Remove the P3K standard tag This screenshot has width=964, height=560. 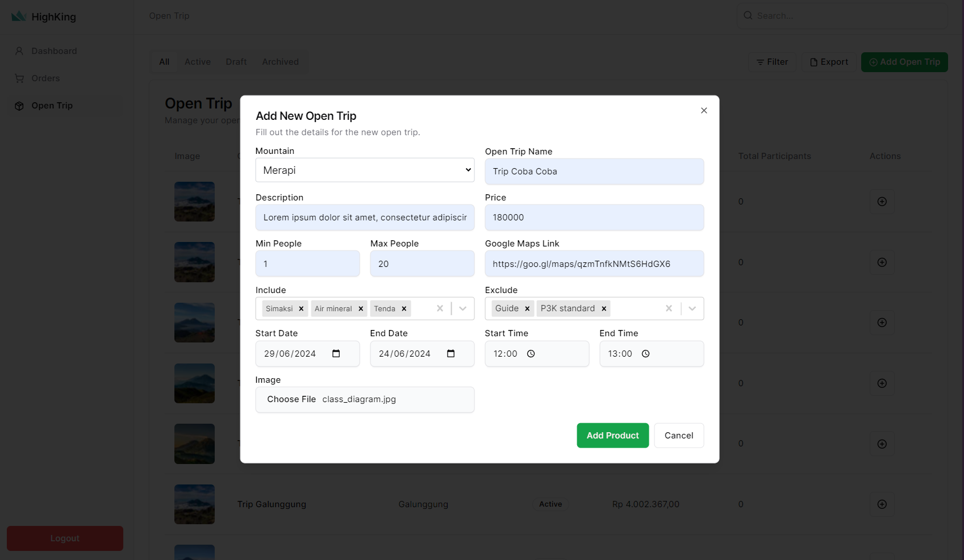(604, 308)
